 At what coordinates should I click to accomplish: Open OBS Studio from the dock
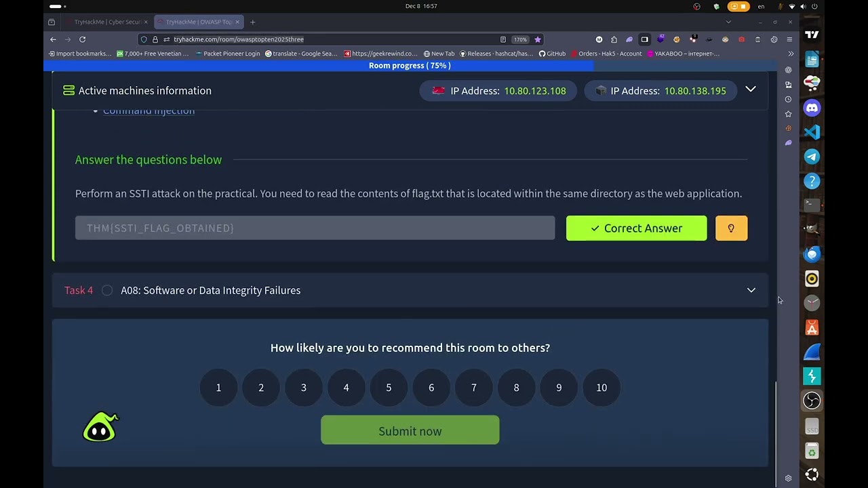coord(812,401)
